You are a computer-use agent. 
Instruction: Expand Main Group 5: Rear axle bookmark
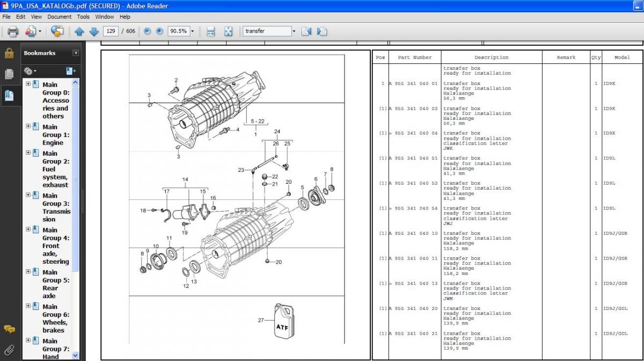(28, 272)
